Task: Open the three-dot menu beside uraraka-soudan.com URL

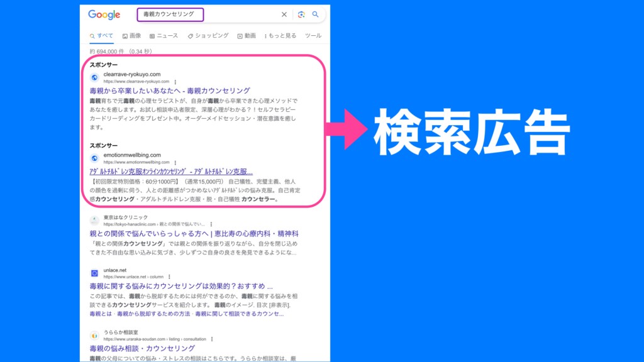Action: 212,339
